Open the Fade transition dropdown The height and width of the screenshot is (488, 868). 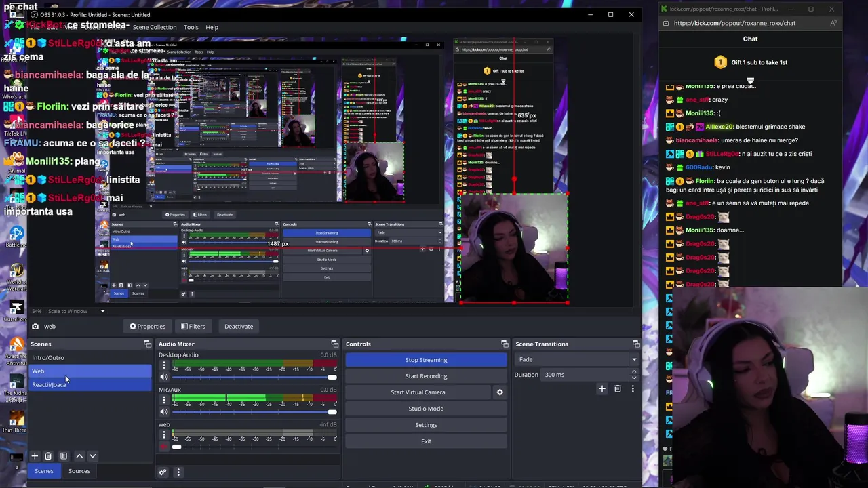coord(577,360)
